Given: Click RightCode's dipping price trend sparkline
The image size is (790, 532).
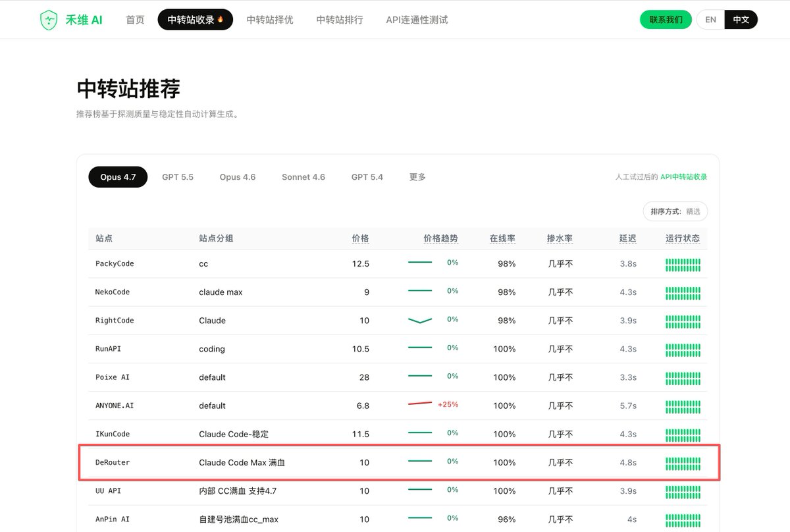Looking at the screenshot, I should coord(420,320).
